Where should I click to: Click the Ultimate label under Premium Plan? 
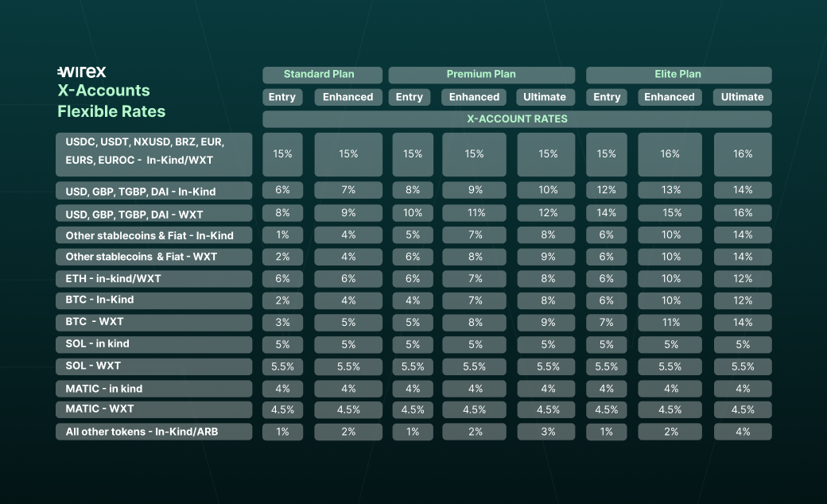coord(545,97)
